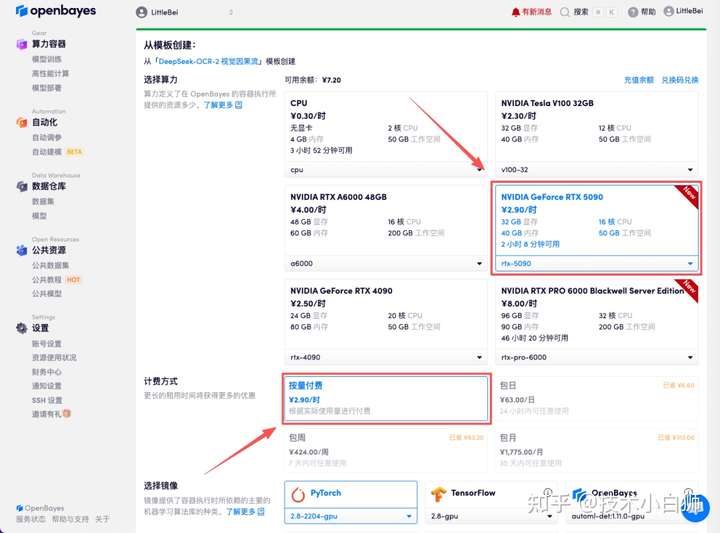Open 公共数据集 in the sidebar
The width and height of the screenshot is (720, 533).
51,265
